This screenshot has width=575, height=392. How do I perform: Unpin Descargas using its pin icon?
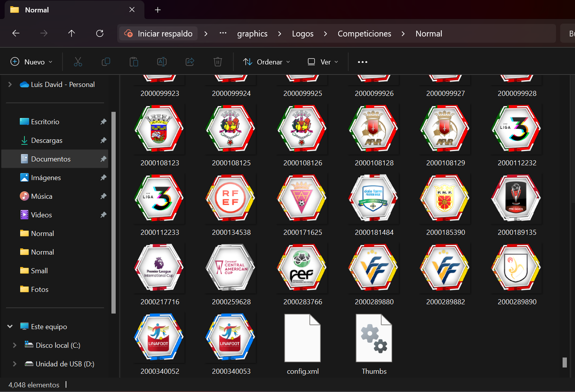103,141
